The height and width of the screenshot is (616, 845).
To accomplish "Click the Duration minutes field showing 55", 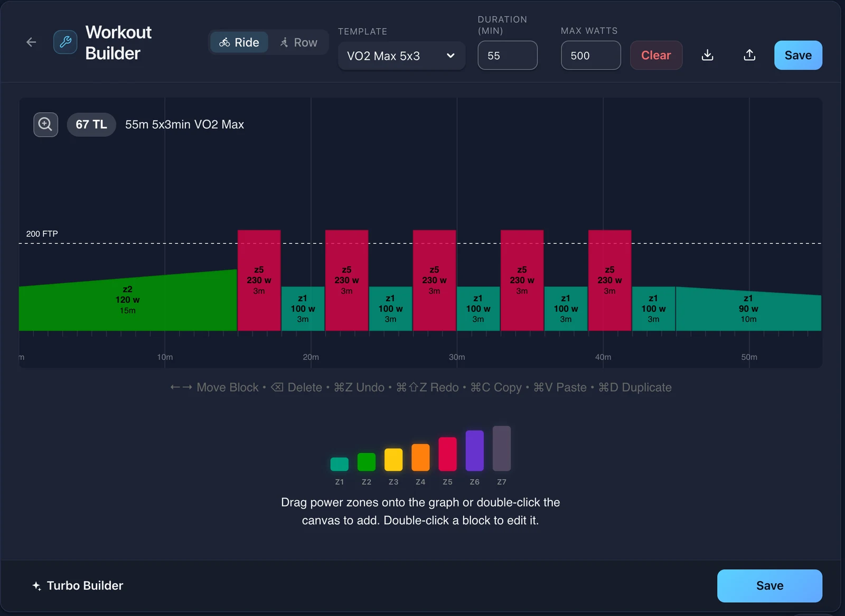I will point(508,55).
